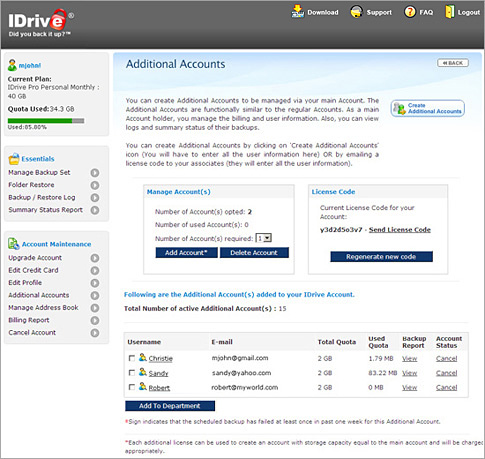
Task: Open Summary Status Report menu item
Action: (45, 210)
